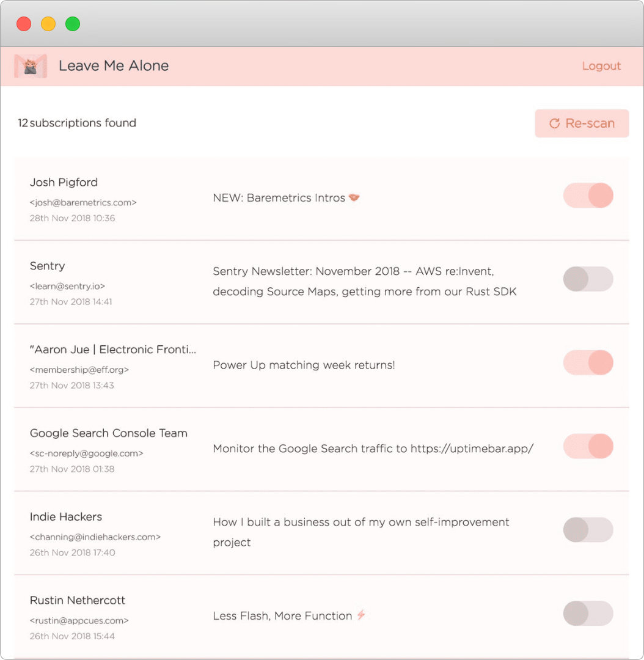This screenshot has height=660, width=644.
Task: Click subject 'Less Flash, More Function'
Action: (x=282, y=616)
